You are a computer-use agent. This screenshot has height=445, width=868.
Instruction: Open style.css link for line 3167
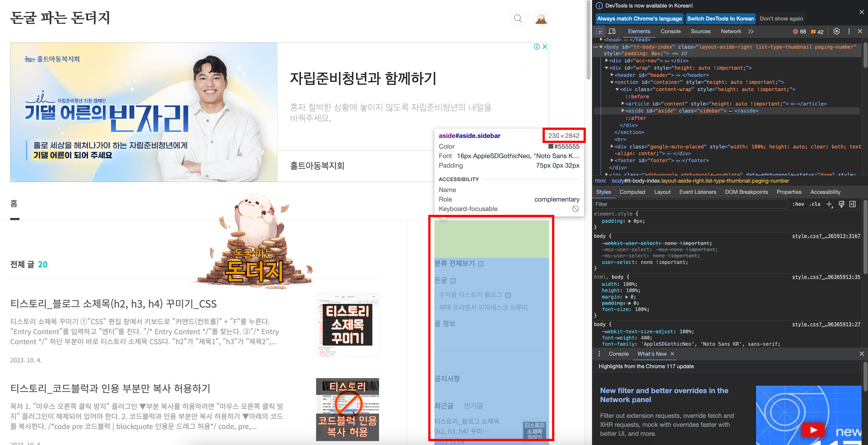pos(826,236)
